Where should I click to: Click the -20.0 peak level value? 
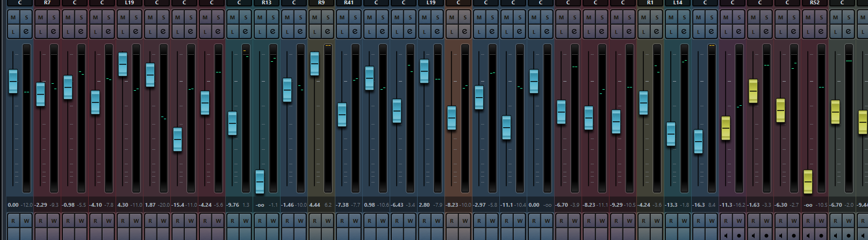coord(164,205)
